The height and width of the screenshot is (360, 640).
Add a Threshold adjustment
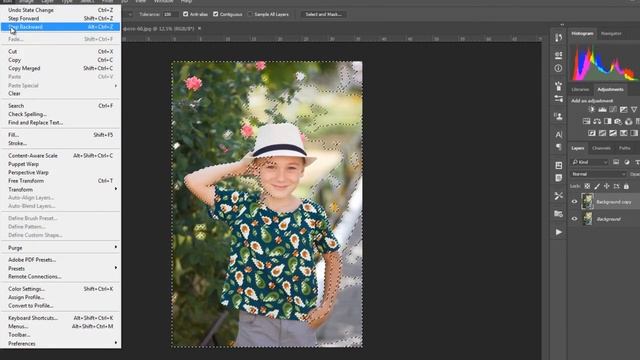(613, 133)
